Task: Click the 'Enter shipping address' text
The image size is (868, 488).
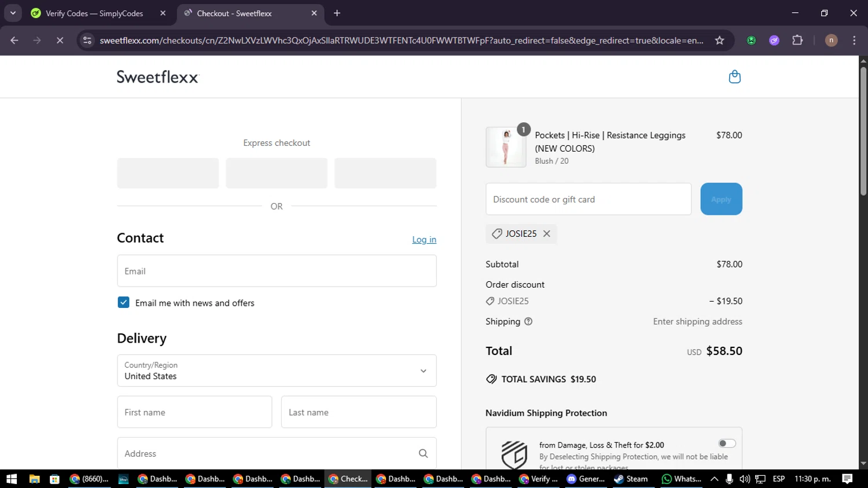Action: tap(697, 322)
